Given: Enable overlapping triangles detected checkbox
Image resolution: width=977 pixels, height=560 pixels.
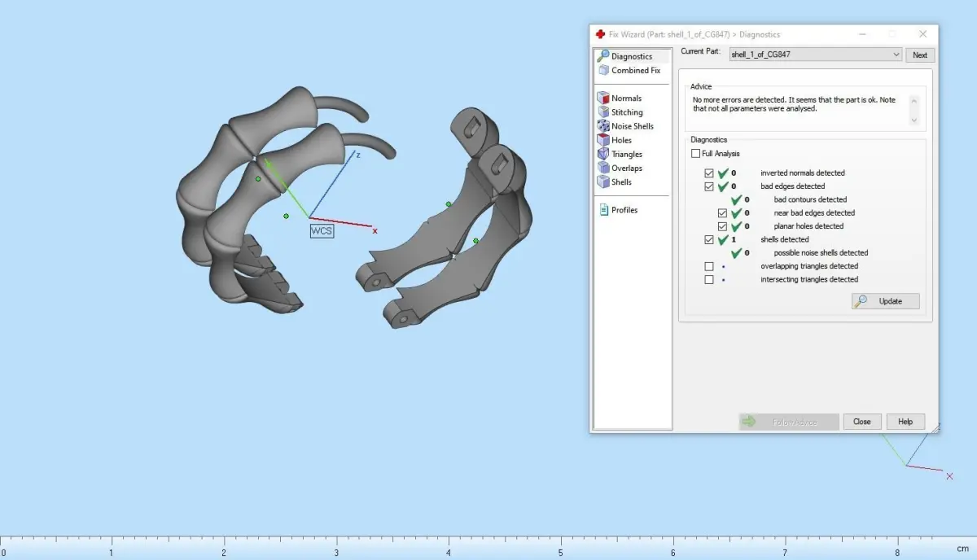Looking at the screenshot, I should pyautogui.click(x=709, y=266).
